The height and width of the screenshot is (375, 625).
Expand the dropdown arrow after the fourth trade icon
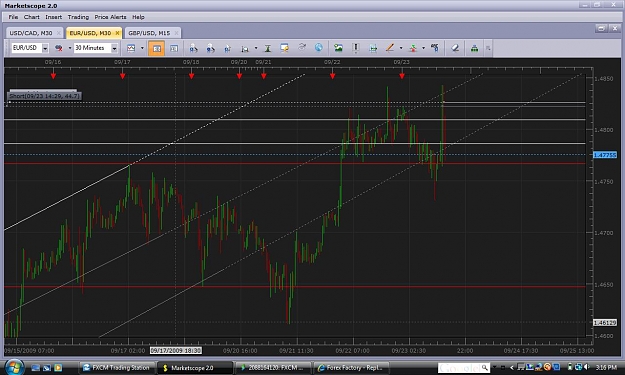[256, 48]
